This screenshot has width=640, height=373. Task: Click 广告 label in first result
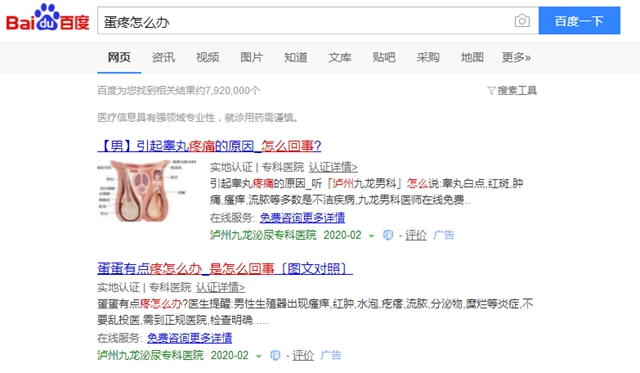tap(444, 235)
